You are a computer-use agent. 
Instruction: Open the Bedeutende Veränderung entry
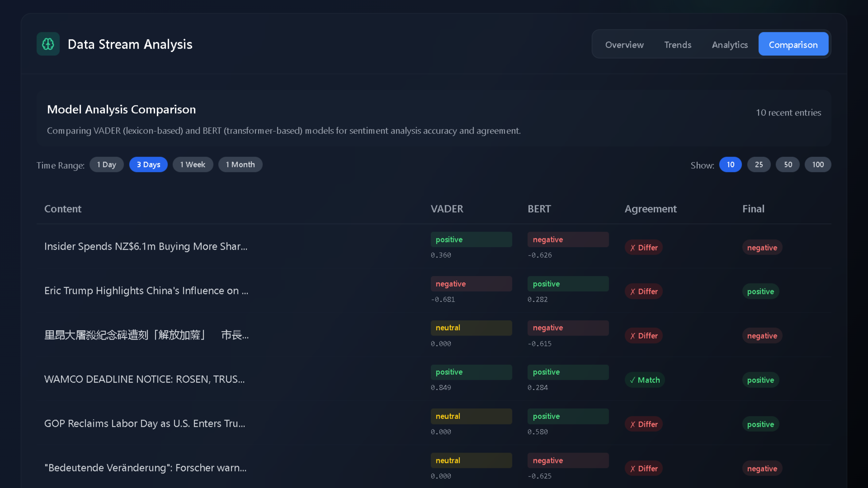point(145,468)
